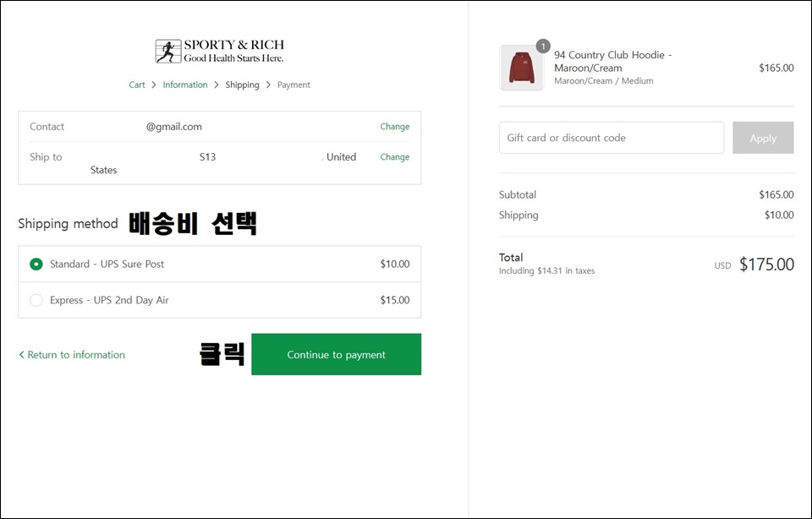
Task: Click the Maroon/Cream / Medium variant text
Action: pos(604,80)
